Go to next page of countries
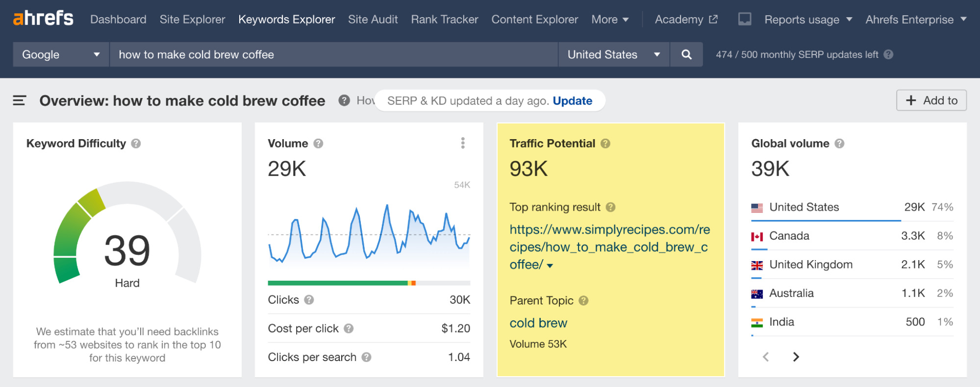980x387 pixels. [796, 357]
